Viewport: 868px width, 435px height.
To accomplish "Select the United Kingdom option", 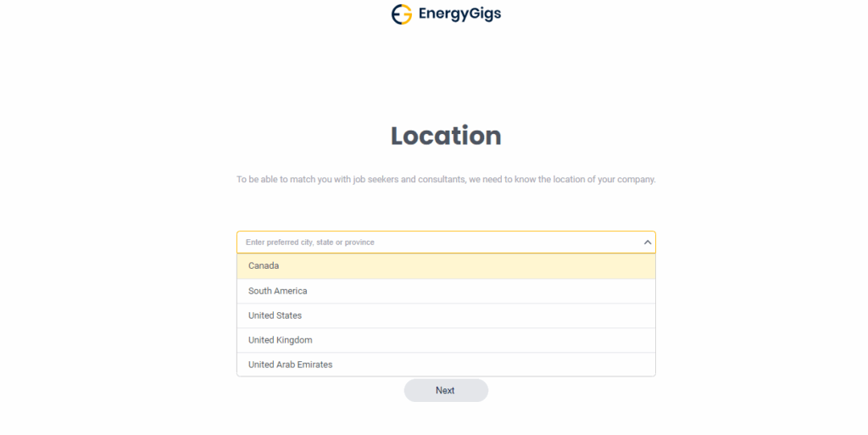I will [280, 340].
